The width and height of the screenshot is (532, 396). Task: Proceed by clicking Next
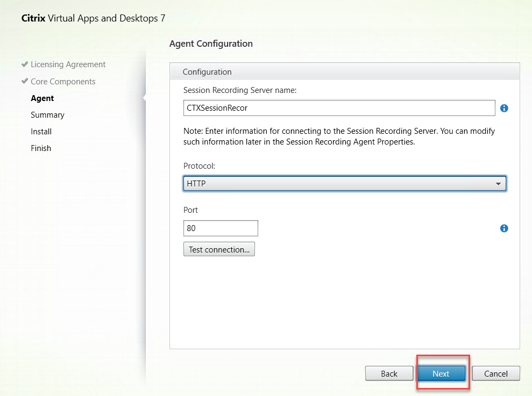point(441,373)
